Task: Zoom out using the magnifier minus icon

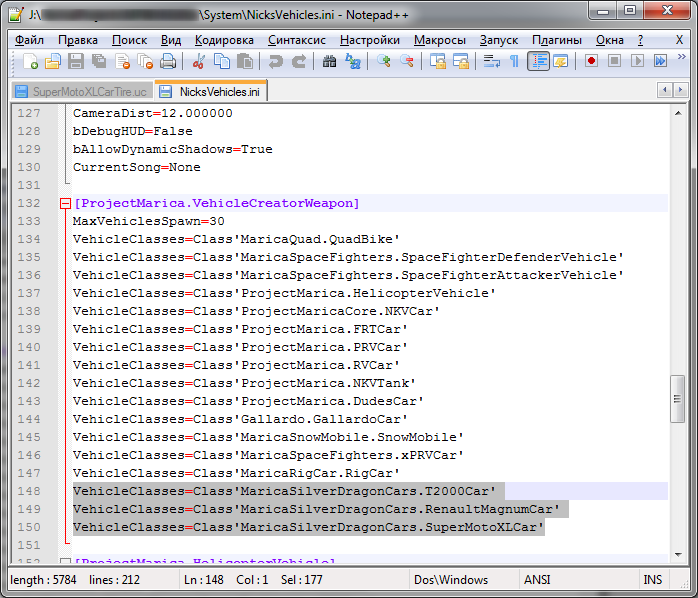Action: (x=407, y=61)
